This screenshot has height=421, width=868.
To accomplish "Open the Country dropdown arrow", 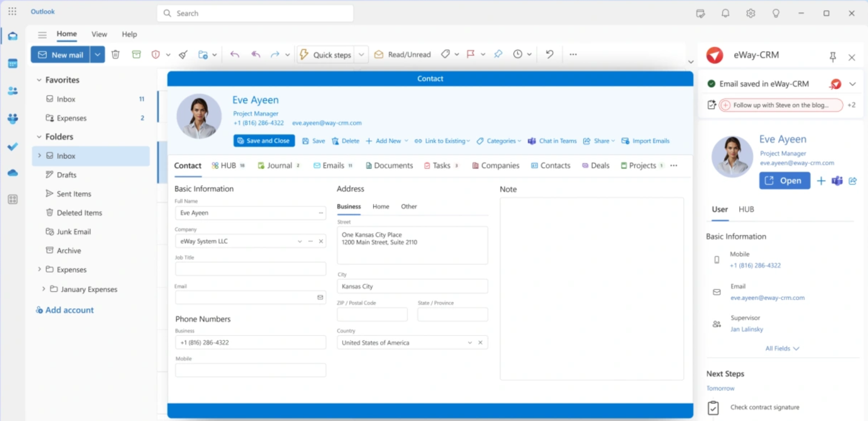I will click(x=470, y=343).
